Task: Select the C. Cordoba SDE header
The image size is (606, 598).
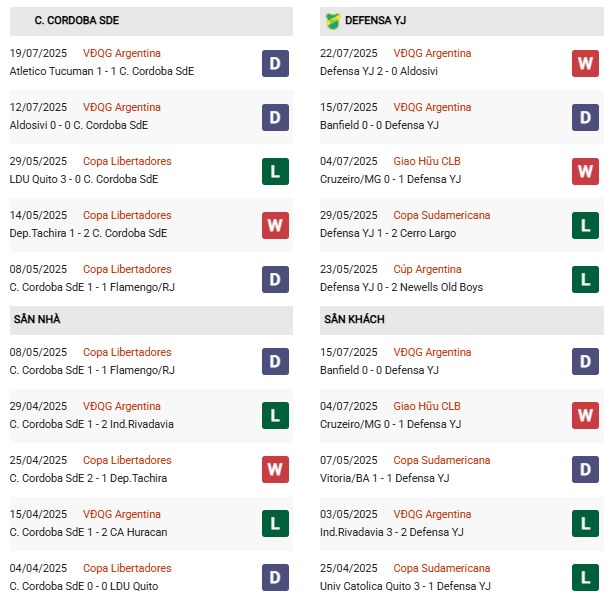Action: point(76,20)
